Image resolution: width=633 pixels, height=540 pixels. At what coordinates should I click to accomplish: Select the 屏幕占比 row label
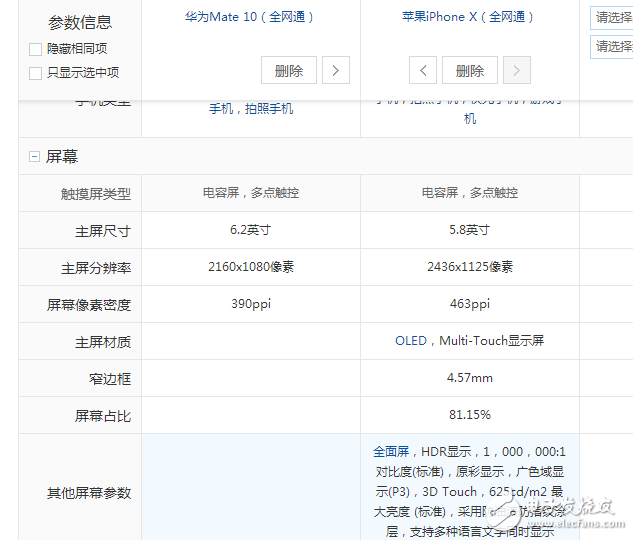pos(103,416)
